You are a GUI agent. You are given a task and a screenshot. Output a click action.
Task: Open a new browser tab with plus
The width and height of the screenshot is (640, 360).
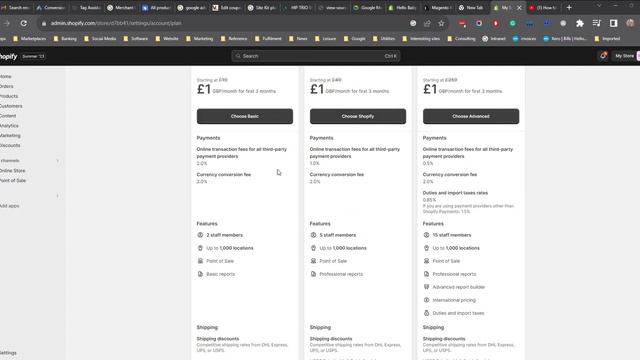click(569, 7)
